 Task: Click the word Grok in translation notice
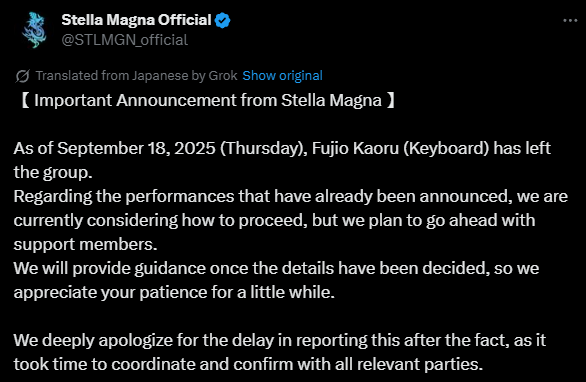pyautogui.click(x=223, y=76)
